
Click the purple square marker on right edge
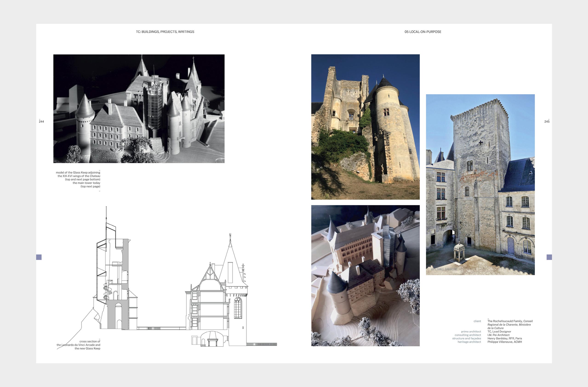pyautogui.click(x=549, y=257)
